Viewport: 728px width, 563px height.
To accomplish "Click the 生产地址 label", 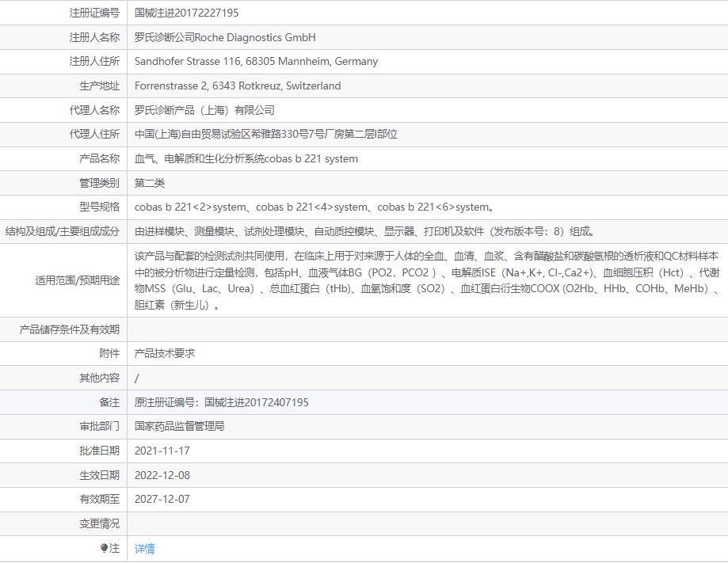I will coord(99,86).
